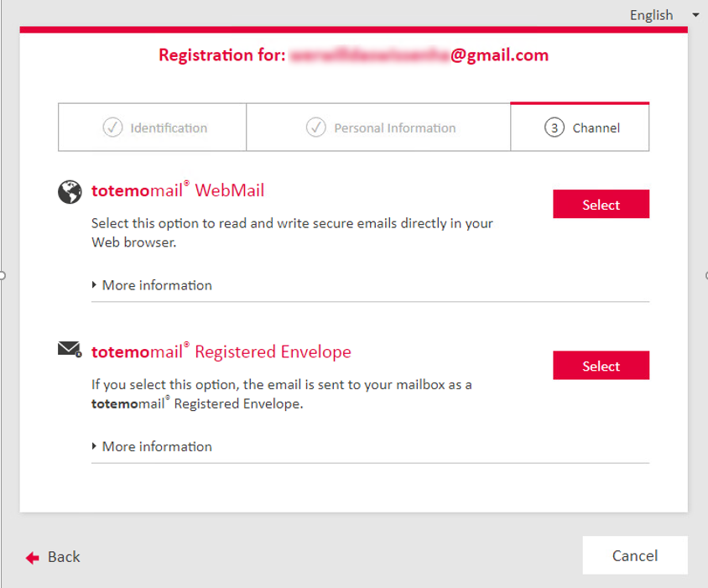Screen dimensions: 708x588
Task: Click the WebMail description text 'Select this option to read'
Action: (x=292, y=232)
